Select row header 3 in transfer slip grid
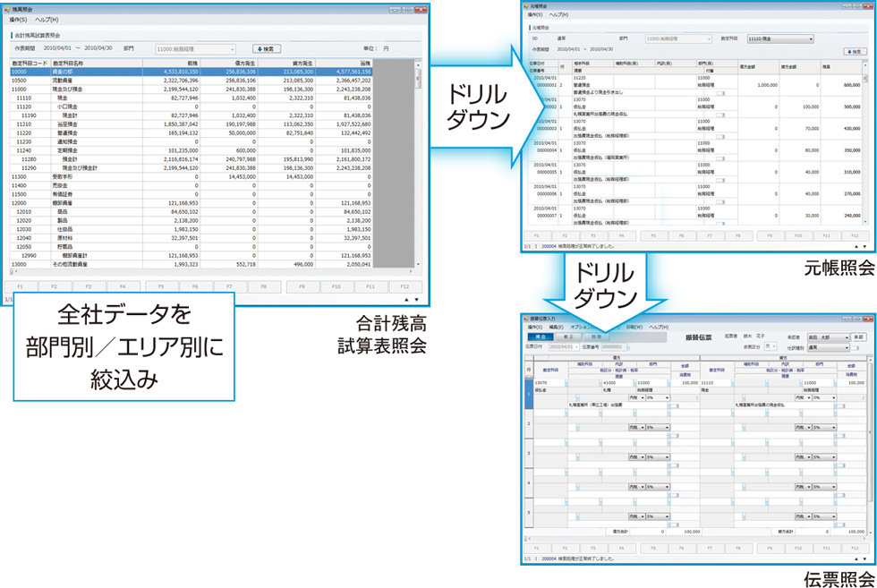The width and height of the screenshot is (877, 588). 529,453
